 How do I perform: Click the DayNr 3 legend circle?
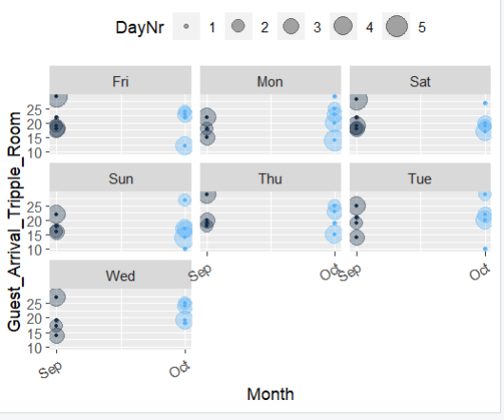(x=291, y=27)
